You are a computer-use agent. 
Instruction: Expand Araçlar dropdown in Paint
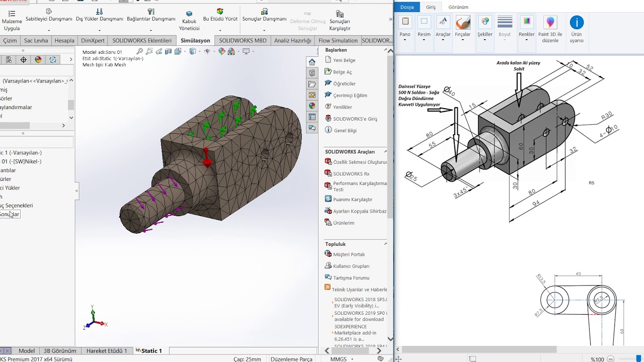[x=443, y=40]
